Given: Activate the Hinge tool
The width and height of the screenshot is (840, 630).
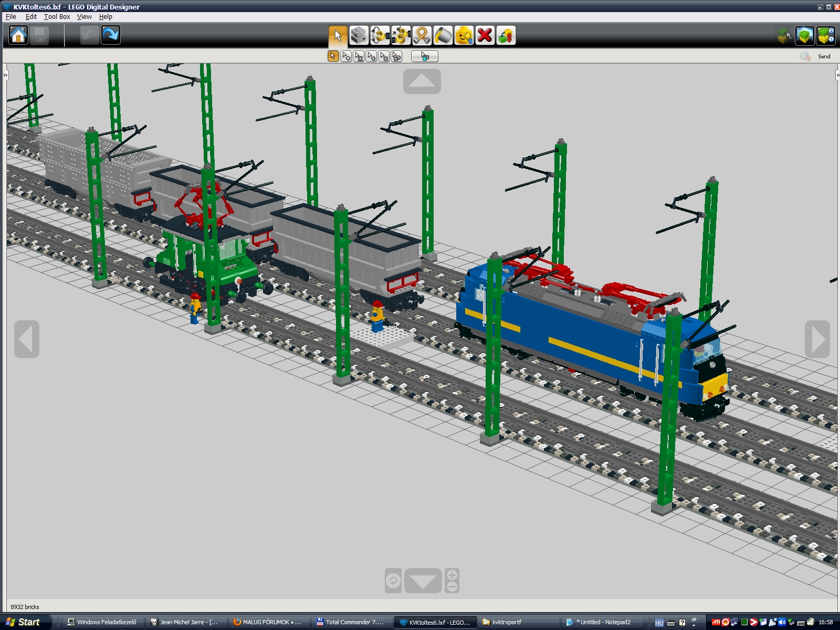Looking at the screenshot, I should pos(380,36).
